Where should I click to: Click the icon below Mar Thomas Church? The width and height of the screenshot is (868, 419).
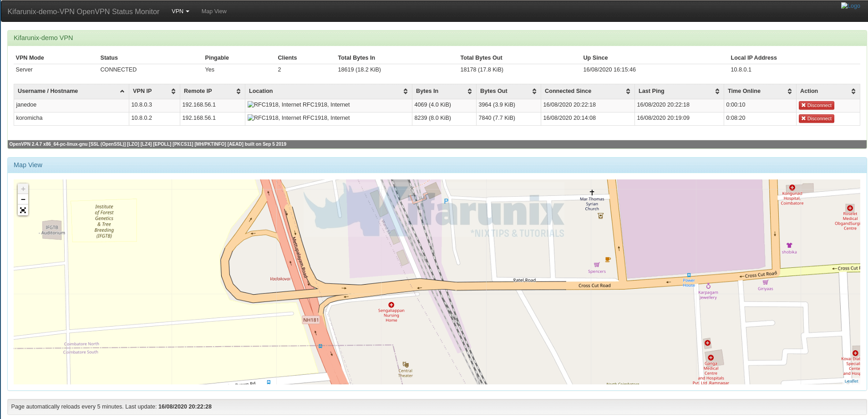point(600,216)
